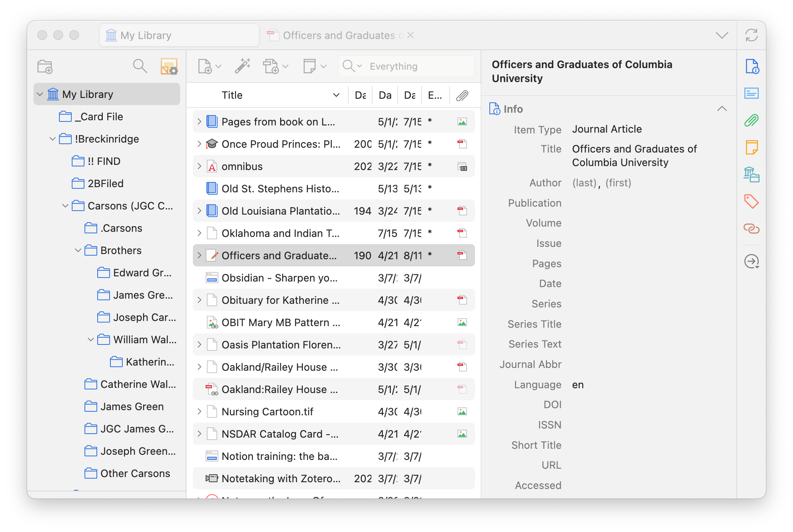The image size is (793, 532).
Task: Close the Officers and Graduates tab
Action: [410, 35]
